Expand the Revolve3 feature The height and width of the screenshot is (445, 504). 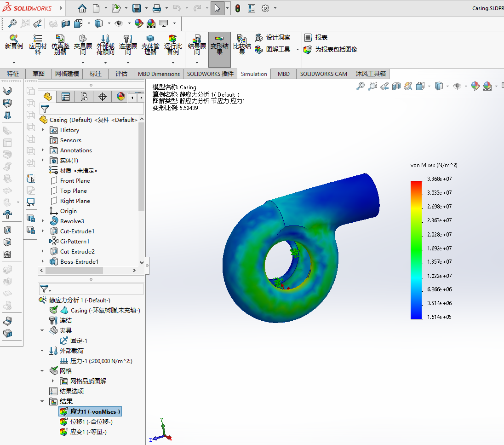(43, 221)
